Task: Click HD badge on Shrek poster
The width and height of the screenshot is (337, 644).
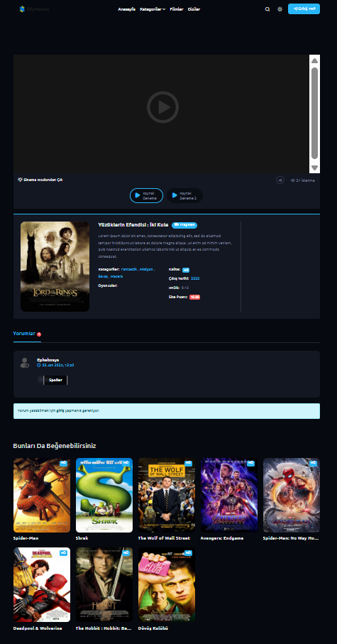Action: [126, 463]
